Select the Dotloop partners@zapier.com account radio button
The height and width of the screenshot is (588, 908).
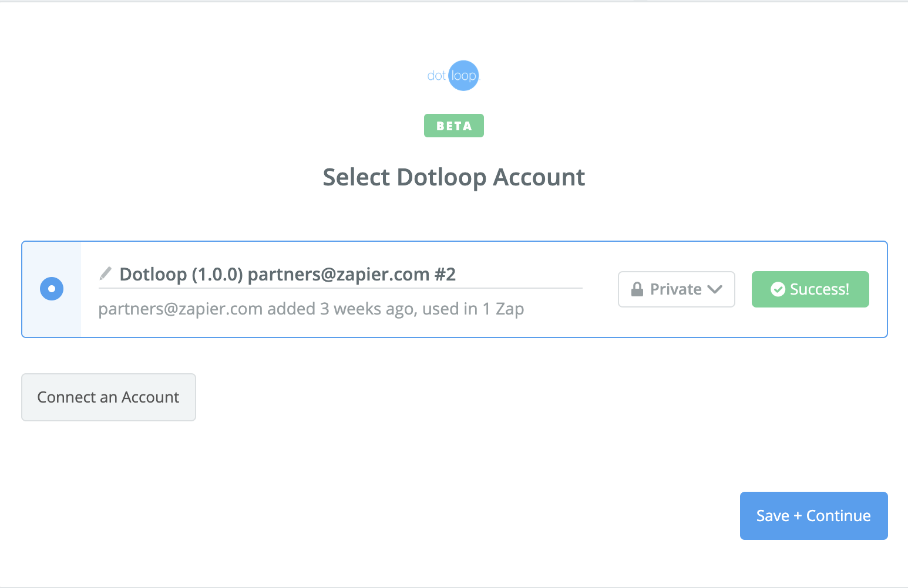pos(52,289)
